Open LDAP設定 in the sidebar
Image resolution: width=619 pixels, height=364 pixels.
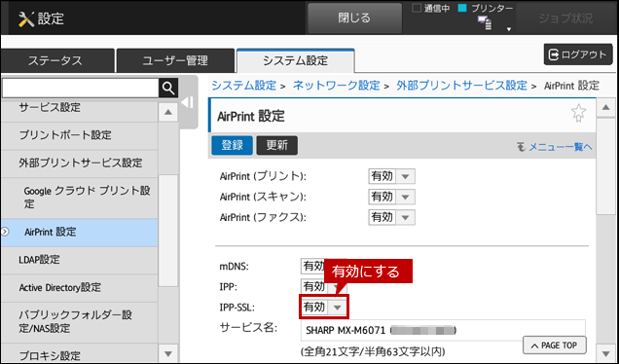click(x=79, y=260)
